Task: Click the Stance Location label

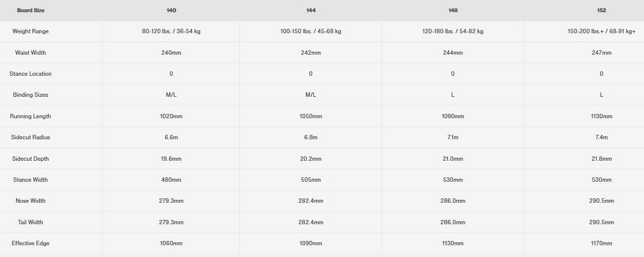Action: [x=31, y=74]
